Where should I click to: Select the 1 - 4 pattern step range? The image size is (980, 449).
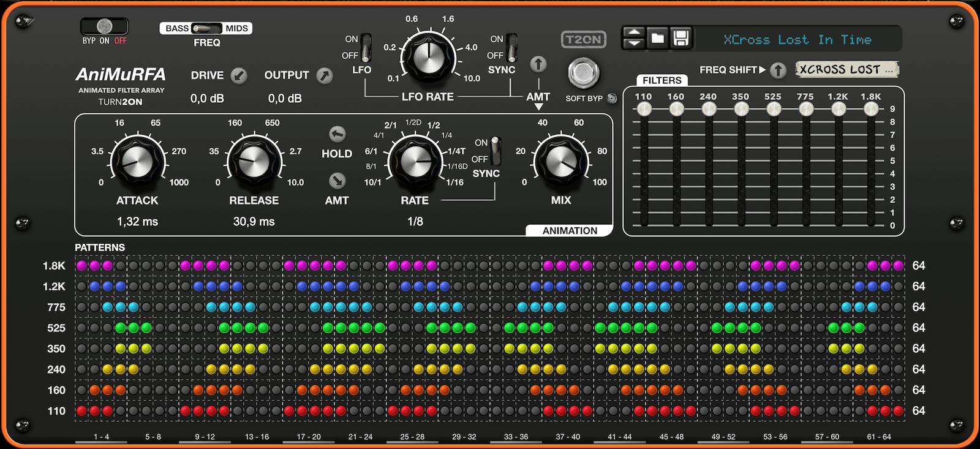[x=101, y=437]
